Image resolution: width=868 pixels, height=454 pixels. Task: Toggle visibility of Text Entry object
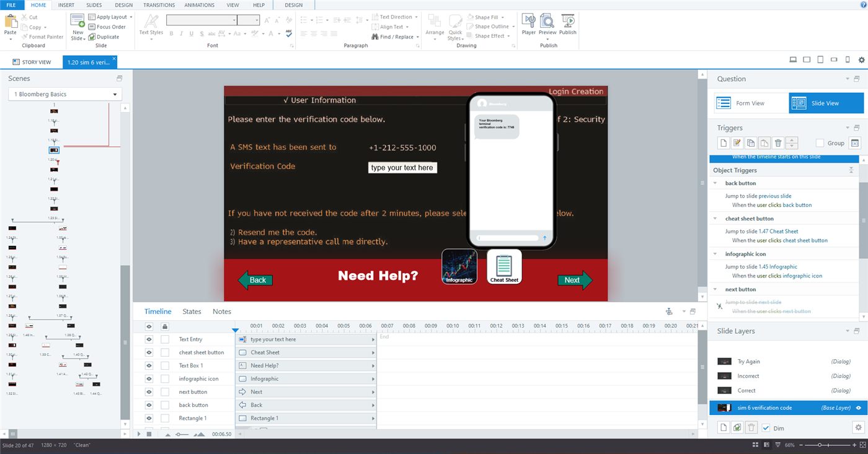(149, 339)
